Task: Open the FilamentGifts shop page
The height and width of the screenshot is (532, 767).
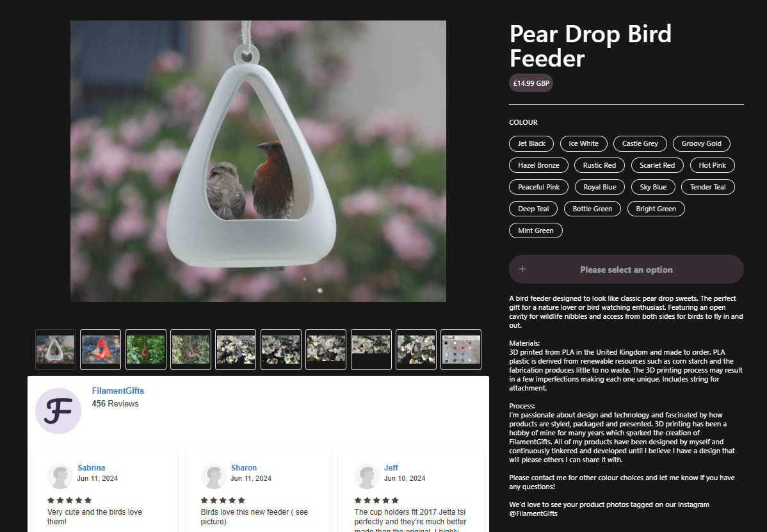Action: point(118,391)
